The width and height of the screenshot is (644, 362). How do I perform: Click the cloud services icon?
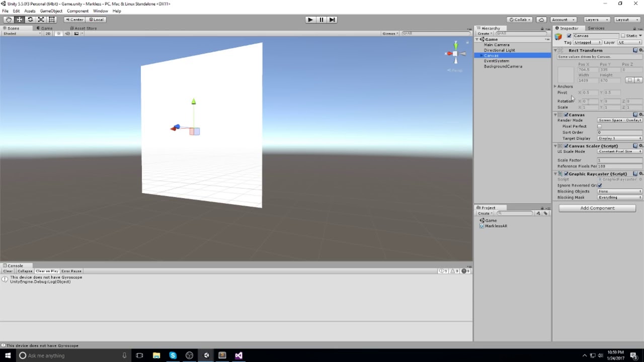pyautogui.click(x=541, y=20)
